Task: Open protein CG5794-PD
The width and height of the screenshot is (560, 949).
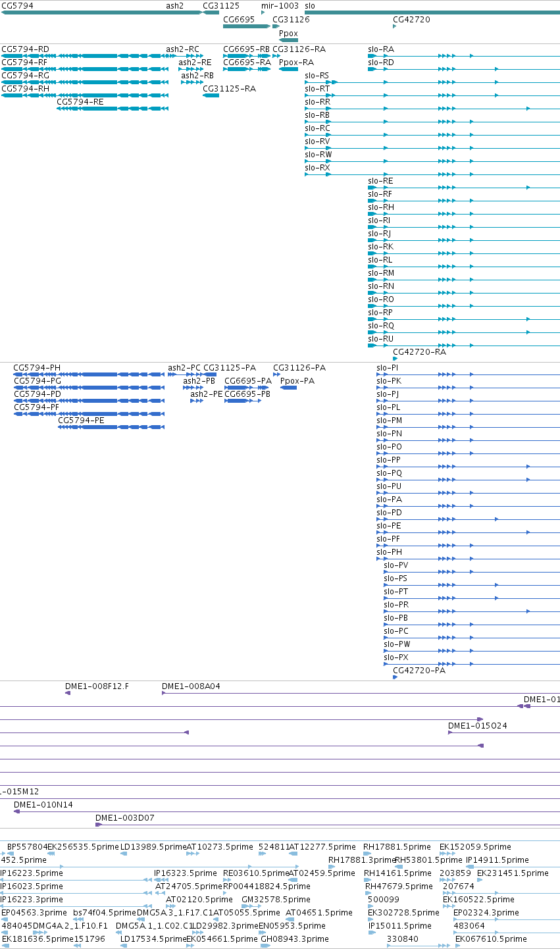Action: coord(37,394)
